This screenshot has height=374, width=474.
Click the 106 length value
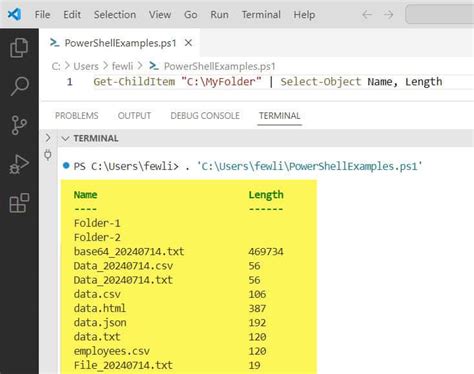[x=257, y=294]
